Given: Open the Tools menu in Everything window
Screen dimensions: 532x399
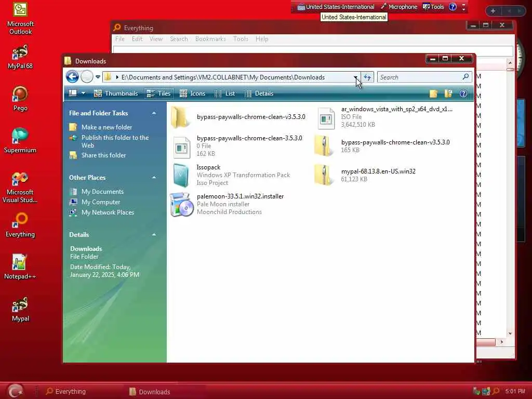Looking at the screenshot, I should 241,39.
